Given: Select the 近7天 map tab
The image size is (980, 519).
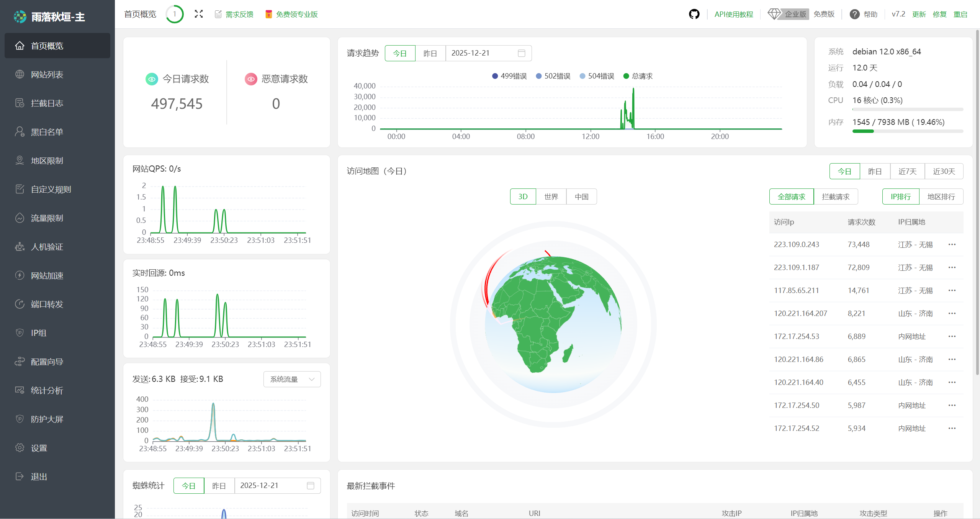Looking at the screenshot, I should point(907,171).
